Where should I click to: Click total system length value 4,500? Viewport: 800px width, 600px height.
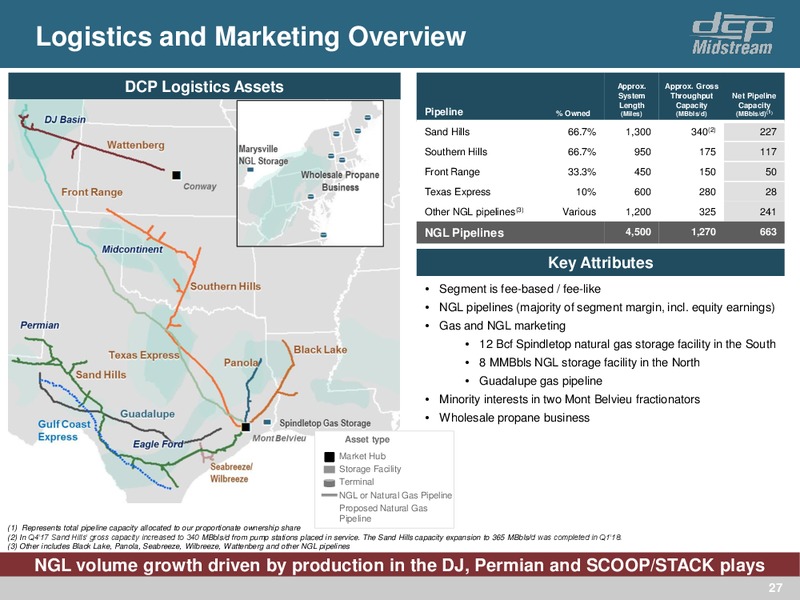(638, 232)
